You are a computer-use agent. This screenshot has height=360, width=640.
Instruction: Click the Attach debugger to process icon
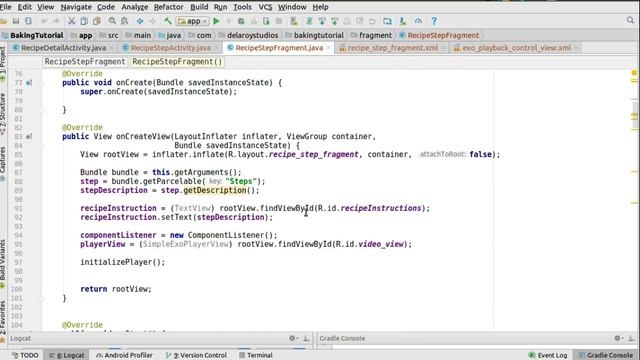coord(266,21)
